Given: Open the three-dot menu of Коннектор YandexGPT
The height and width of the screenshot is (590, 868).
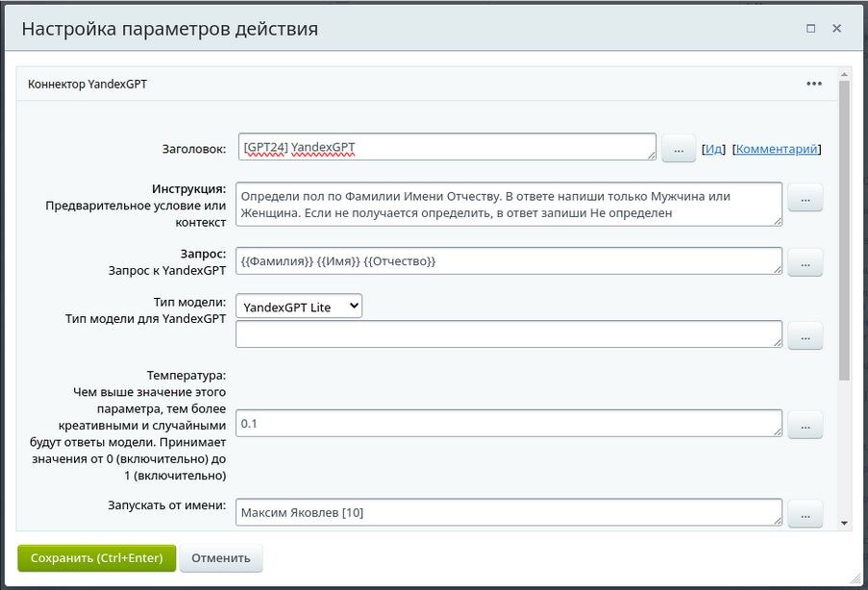Looking at the screenshot, I should 814,84.
